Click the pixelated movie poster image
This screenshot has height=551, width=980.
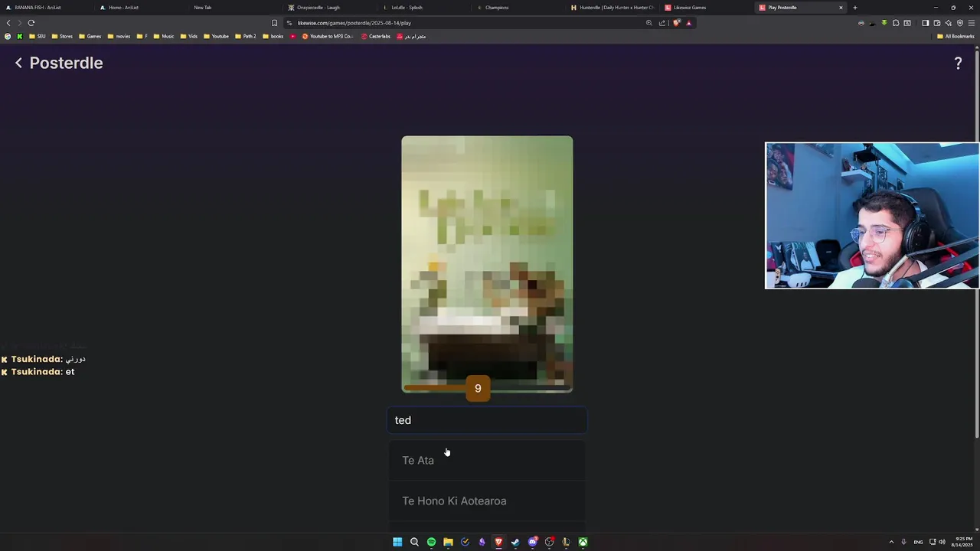(x=487, y=264)
